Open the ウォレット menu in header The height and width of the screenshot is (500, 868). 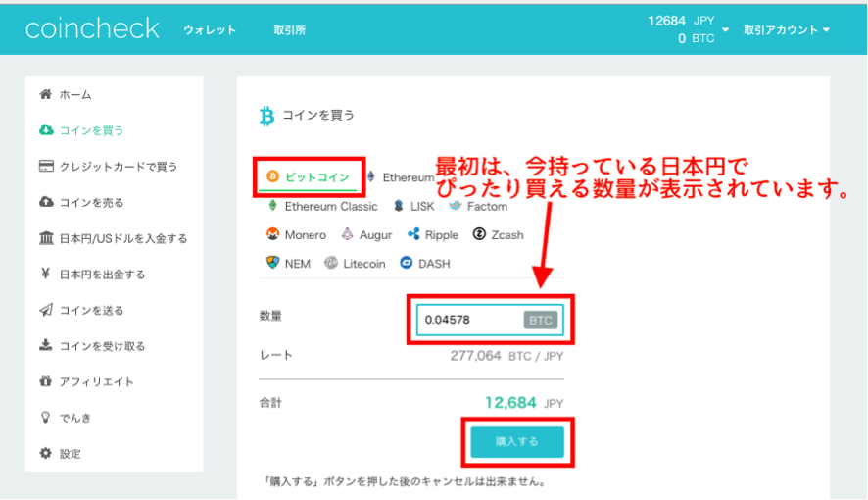click(210, 29)
